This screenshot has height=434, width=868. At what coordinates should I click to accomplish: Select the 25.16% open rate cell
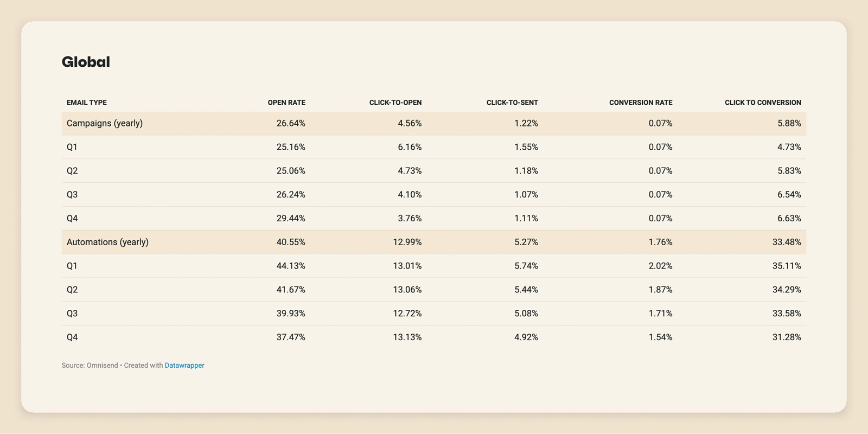(x=291, y=147)
